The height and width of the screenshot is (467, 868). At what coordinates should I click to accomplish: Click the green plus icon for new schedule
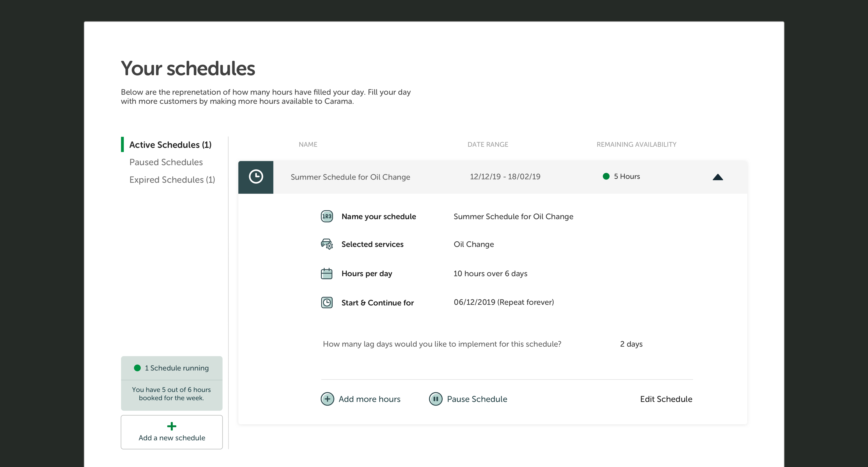pyautogui.click(x=171, y=426)
